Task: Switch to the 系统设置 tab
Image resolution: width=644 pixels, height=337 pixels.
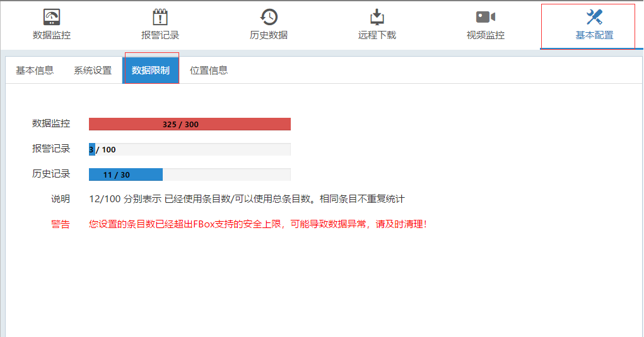Action: coord(93,71)
